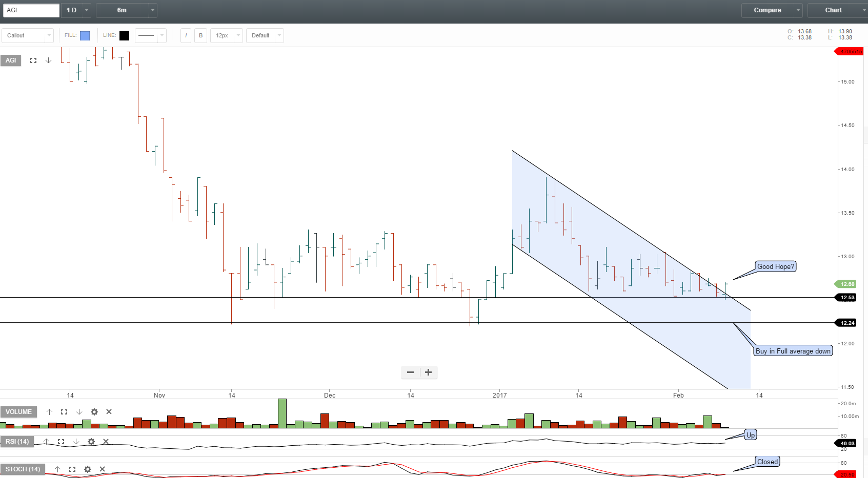Toggle bold text formatting
868x478 pixels.
point(200,35)
